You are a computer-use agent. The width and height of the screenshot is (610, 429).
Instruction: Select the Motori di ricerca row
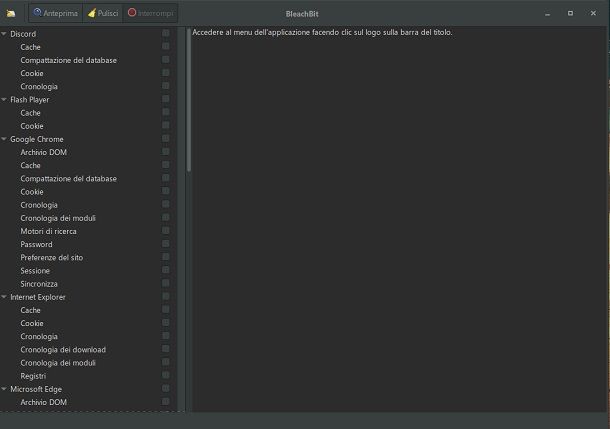tap(48, 231)
